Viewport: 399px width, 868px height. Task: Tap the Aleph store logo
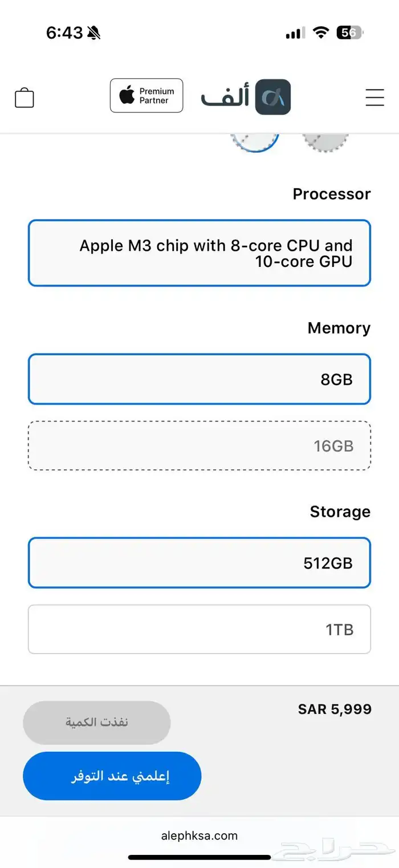pos(246,97)
